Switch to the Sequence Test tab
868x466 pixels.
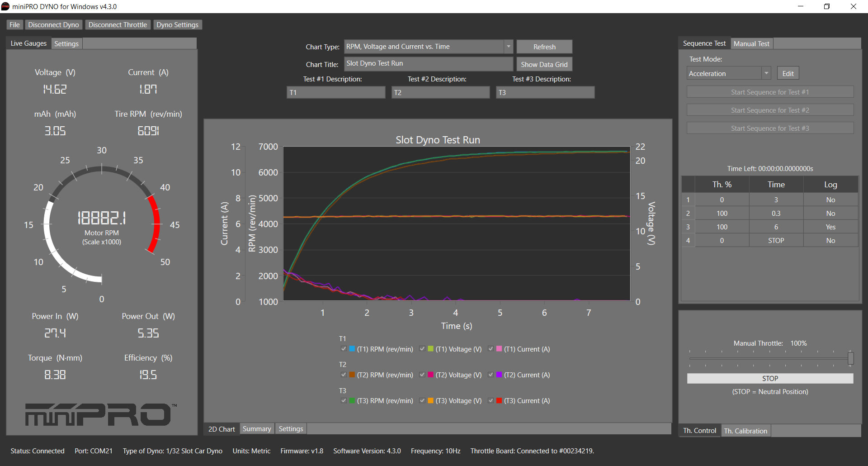coord(704,43)
